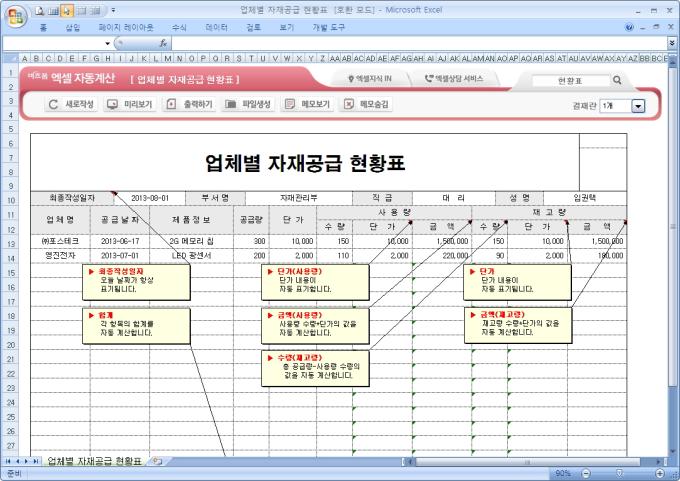
Task: Click the Name Box field
Action: (x=53, y=43)
